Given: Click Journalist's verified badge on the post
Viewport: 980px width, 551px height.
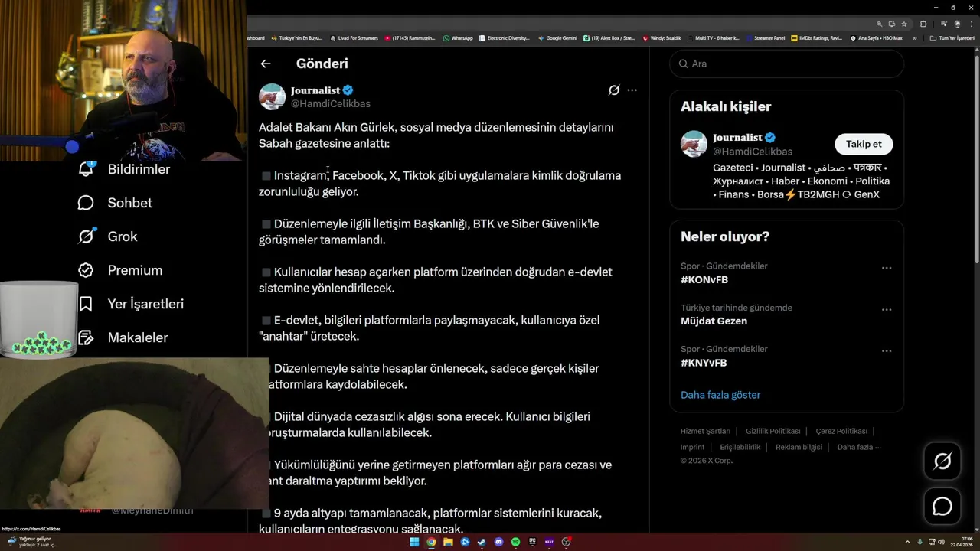Looking at the screenshot, I should point(348,90).
